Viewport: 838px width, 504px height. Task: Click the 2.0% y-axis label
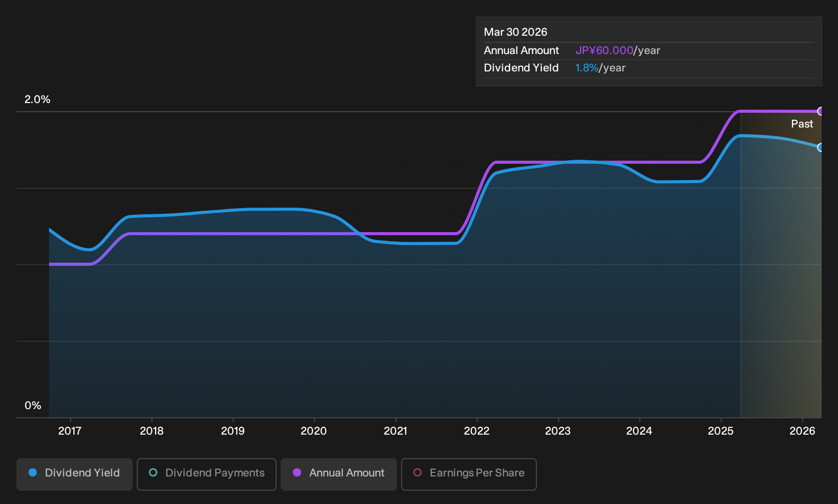(x=37, y=99)
